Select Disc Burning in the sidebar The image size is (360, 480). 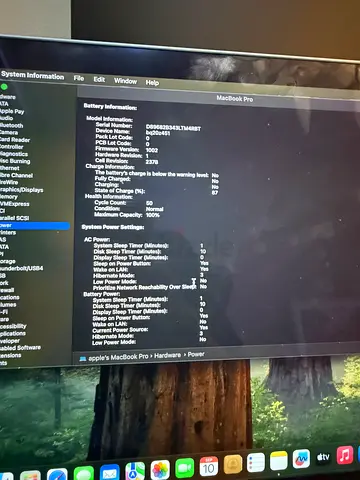pyautogui.click(x=15, y=161)
